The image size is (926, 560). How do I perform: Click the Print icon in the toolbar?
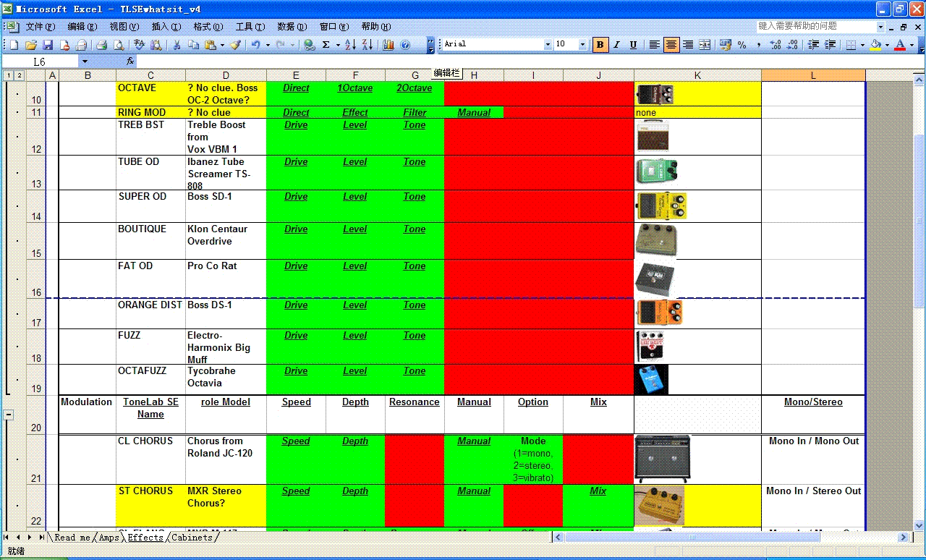point(102,45)
